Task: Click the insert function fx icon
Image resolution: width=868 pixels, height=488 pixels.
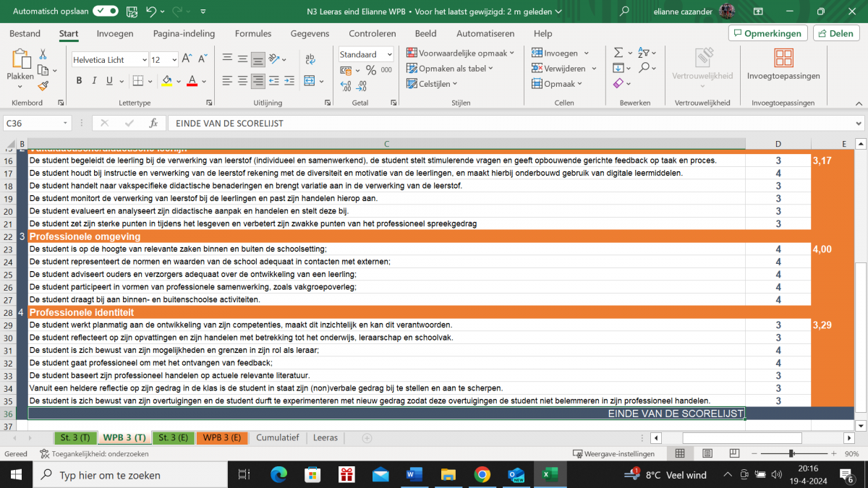Action: (153, 124)
